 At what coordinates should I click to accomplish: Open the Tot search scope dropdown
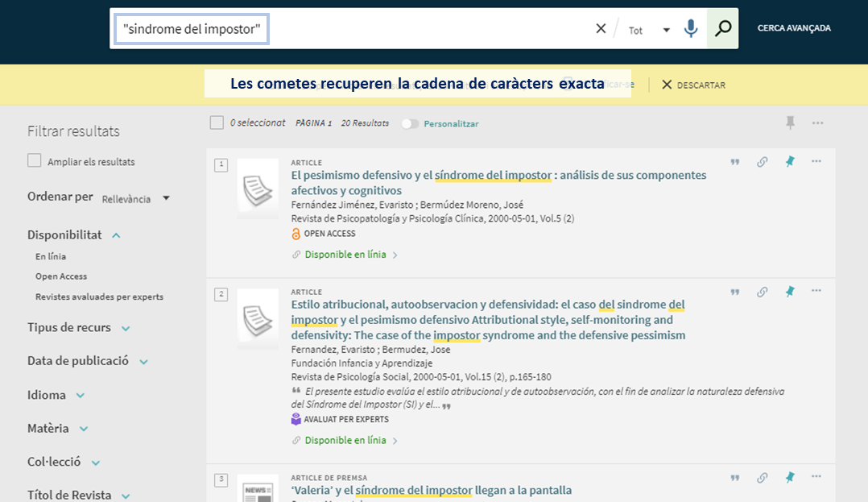[x=649, y=31]
